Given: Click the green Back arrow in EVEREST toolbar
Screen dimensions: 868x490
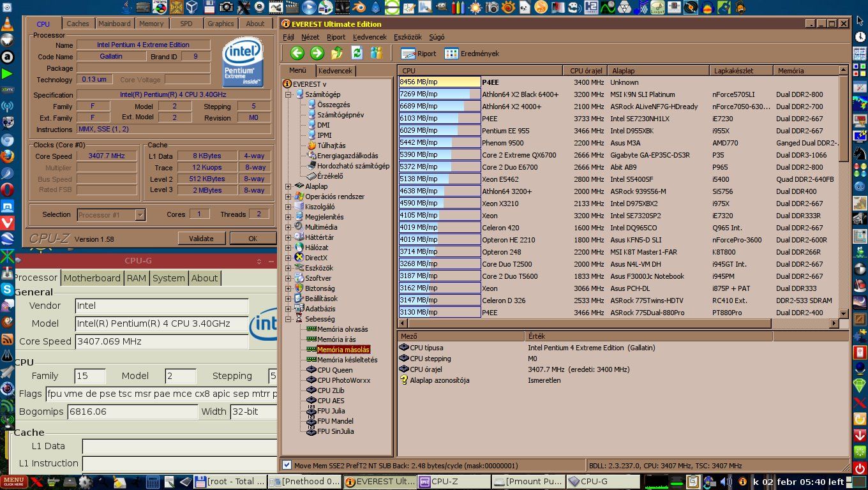Looking at the screenshot, I should pyautogui.click(x=297, y=53).
